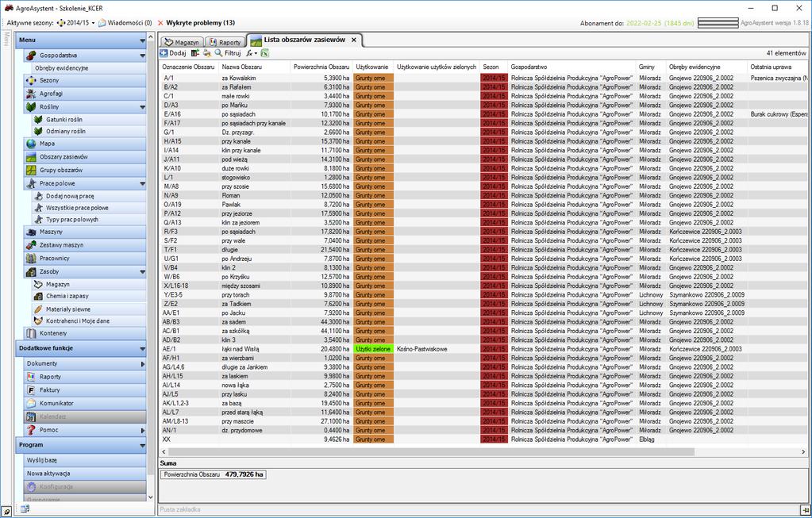Click the Grupy obszarów icon
The width and height of the screenshot is (812, 518).
pyautogui.click(x=31, y=170)
